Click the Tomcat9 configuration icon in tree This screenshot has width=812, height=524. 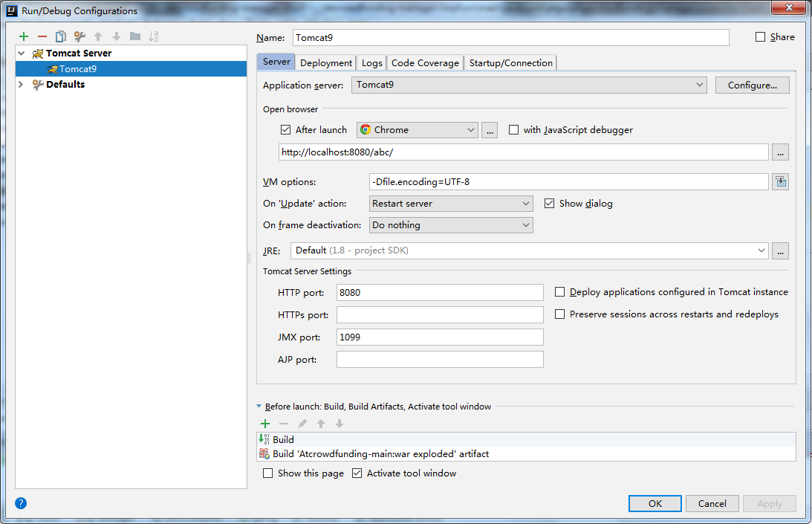[52, 69]
